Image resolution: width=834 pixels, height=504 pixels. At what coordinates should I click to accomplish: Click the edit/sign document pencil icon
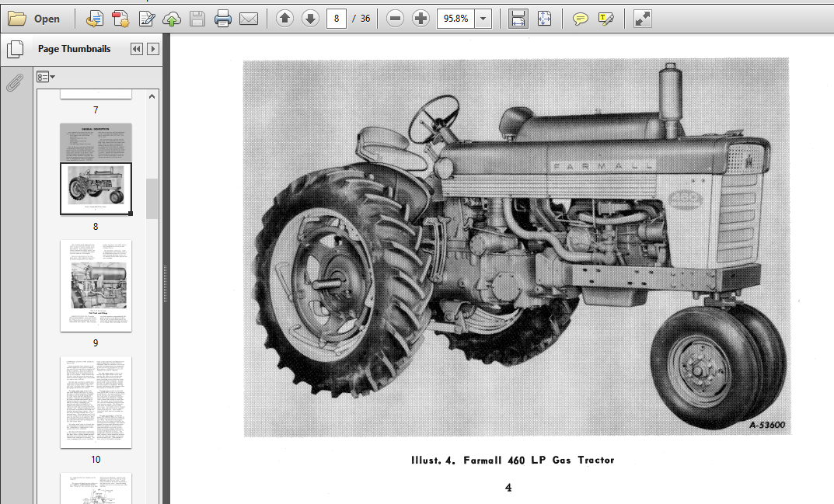(x=146, y=19)
